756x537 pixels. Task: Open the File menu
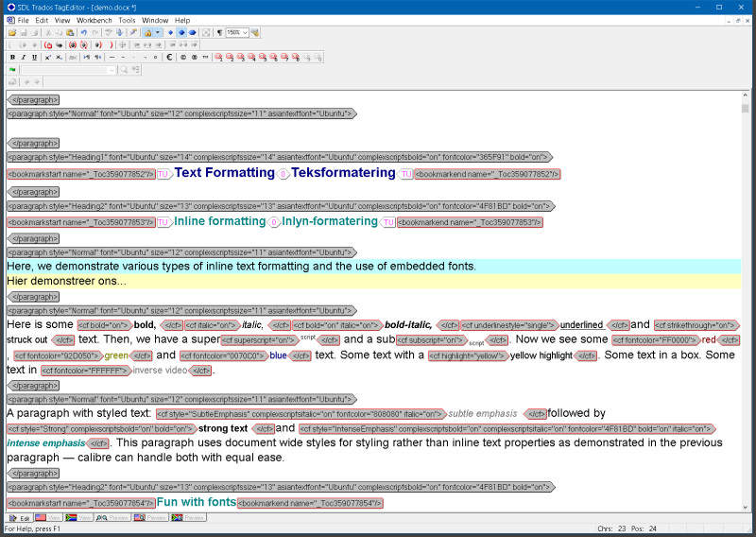[23, 20]
